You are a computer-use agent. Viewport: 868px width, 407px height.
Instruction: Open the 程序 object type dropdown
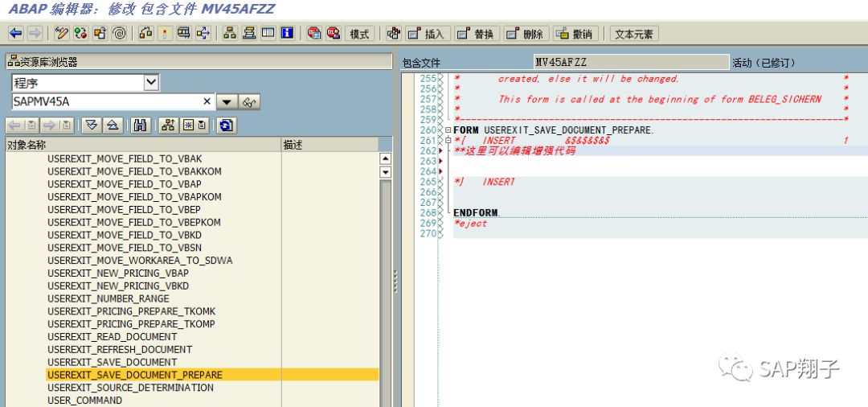point(151,83)
